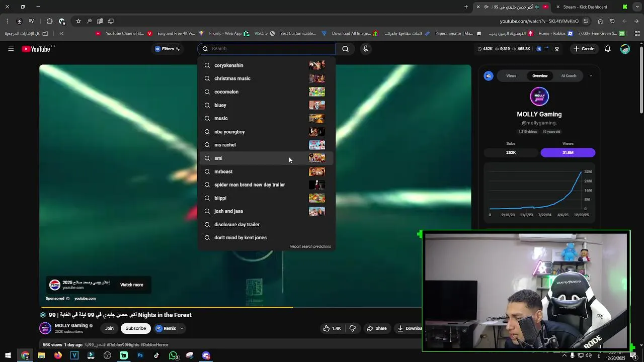The image size is (644, 362).
Task: Click the cocomelon suggestion thumbnail
Action: [317, 92]
